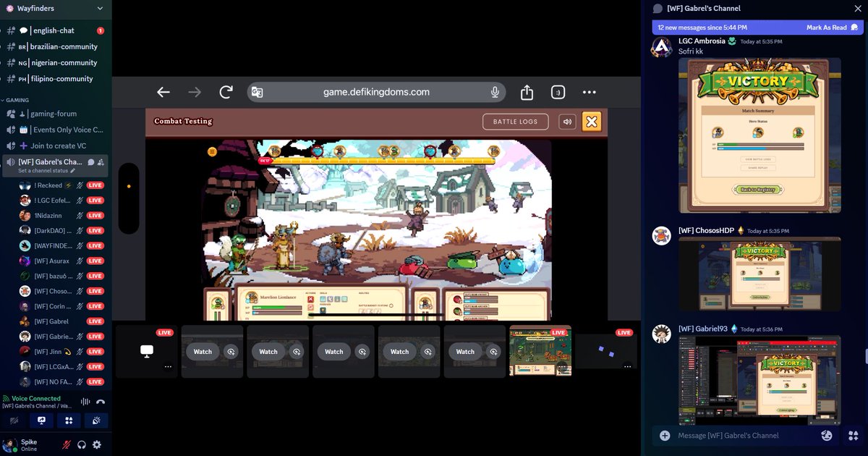Open the emoji picker in chat
Screen dimensions: 868x456
pos(827,436)
